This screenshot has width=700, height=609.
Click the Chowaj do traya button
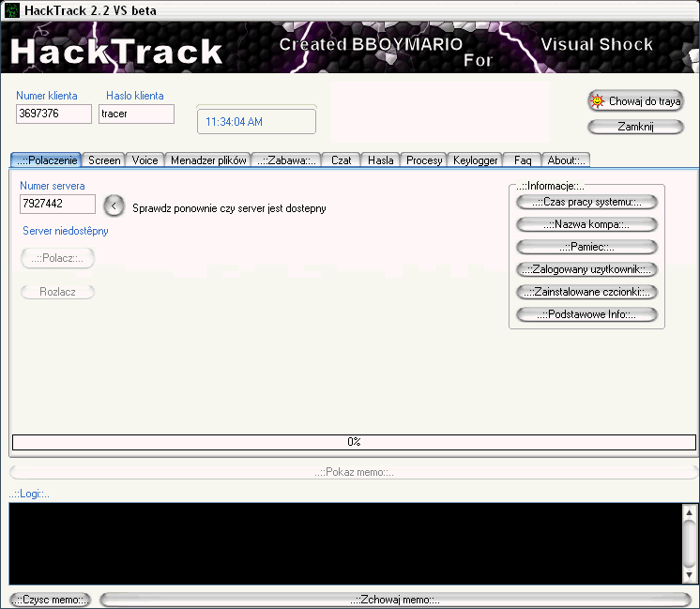(635, 100)
